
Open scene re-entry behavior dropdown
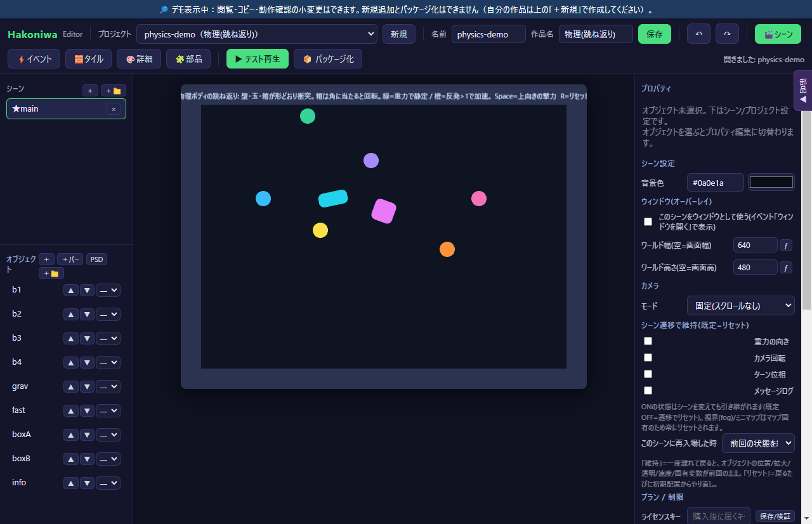[758, 443]
